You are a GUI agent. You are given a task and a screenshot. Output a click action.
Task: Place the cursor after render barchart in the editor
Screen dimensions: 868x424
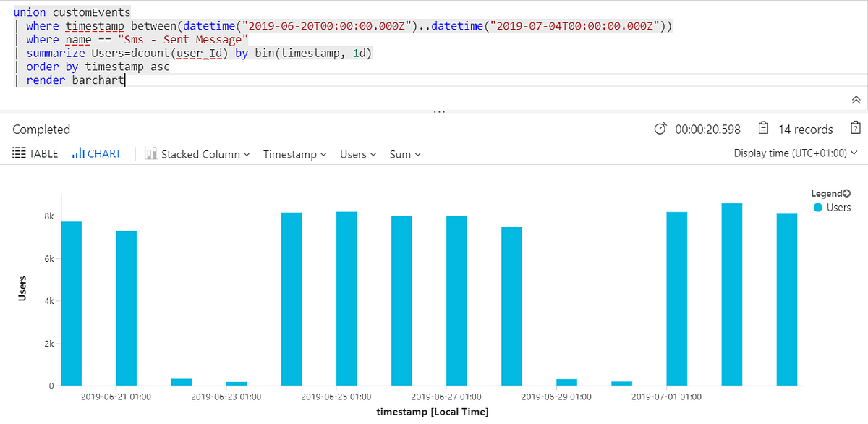(x=123, y=80)
